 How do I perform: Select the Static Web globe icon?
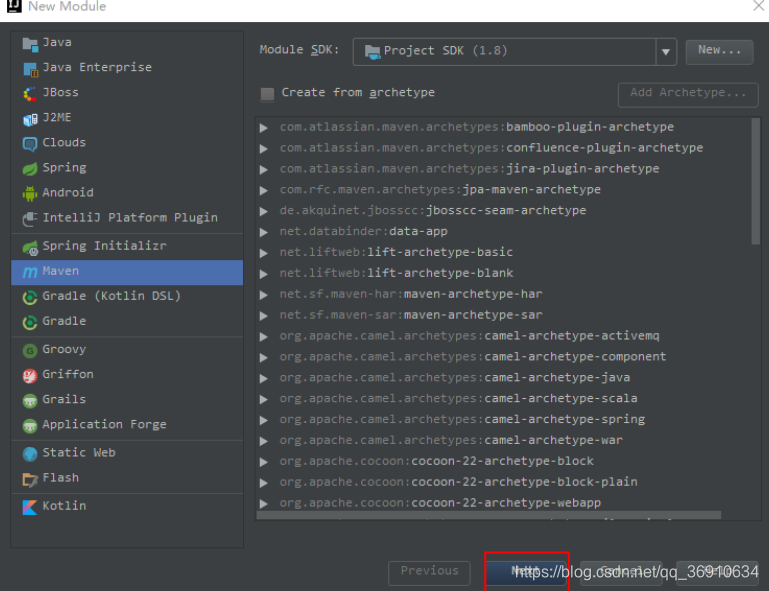pyautogui.click(x=30, y=454)
